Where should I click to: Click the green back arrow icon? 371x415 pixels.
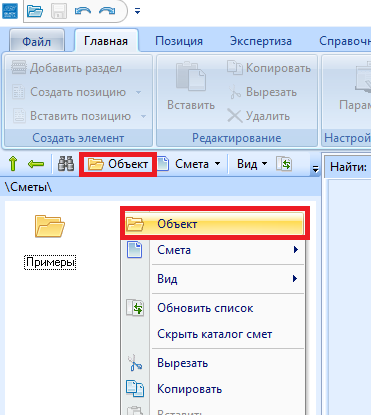pos(36,164)
